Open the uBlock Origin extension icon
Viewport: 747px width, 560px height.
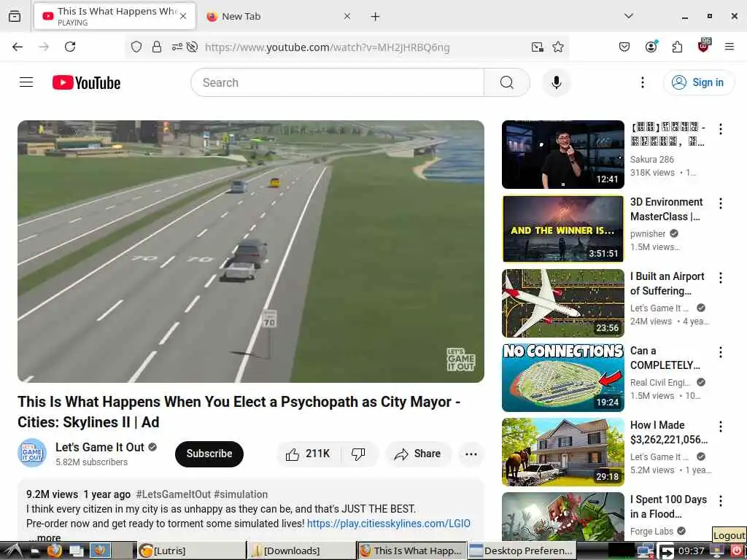[704, 46]
